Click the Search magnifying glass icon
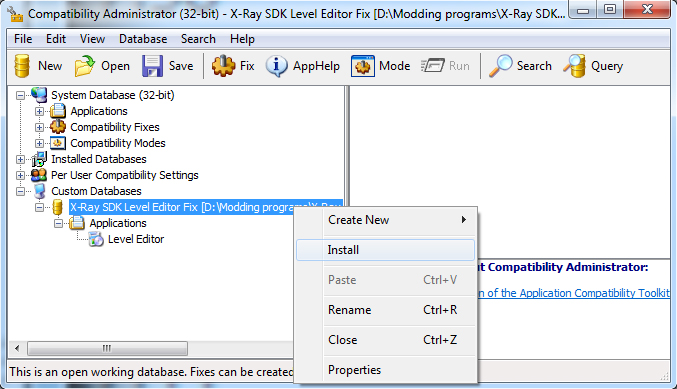Viewport: 677px width, 389px height. (500, 66)
